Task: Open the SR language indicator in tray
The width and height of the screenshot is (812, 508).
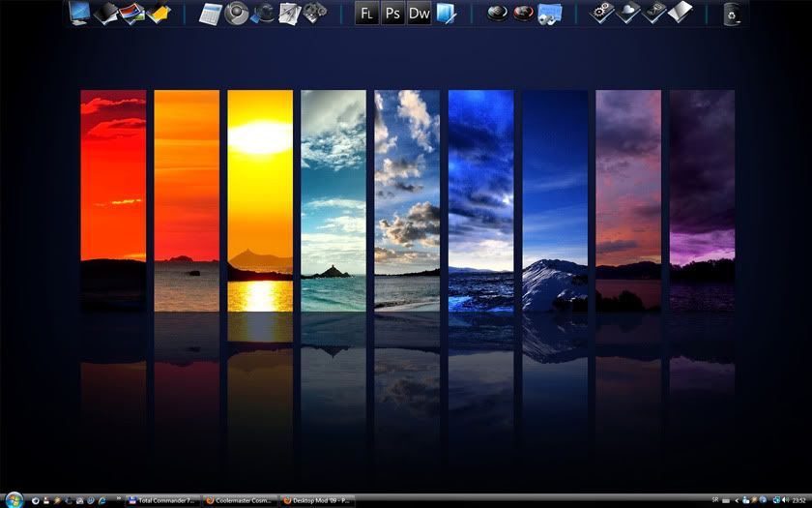Action: click(x=715, y=499)
